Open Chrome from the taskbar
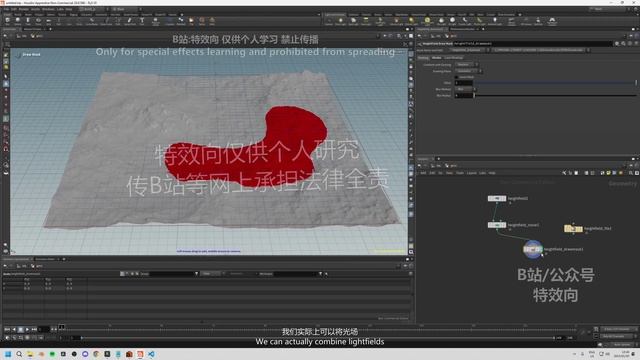Screen dimensions: 640x360 coord(96,354)
